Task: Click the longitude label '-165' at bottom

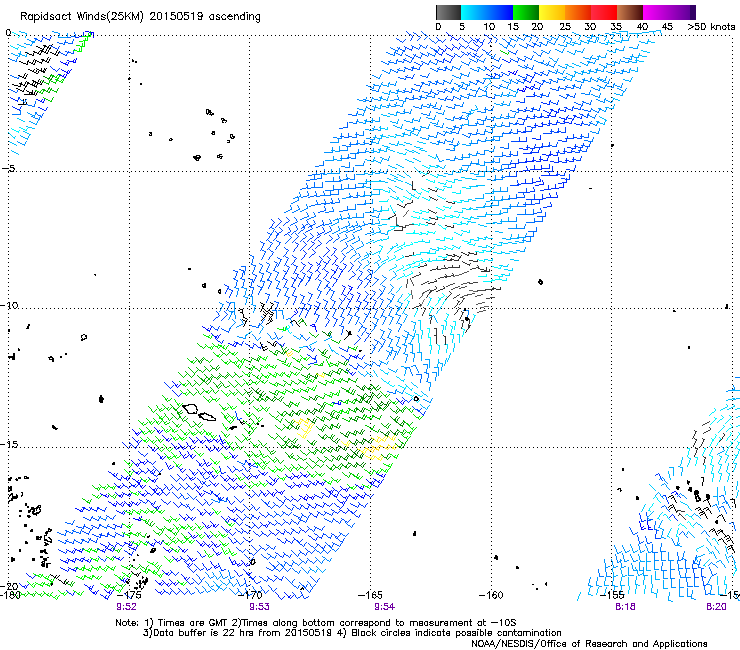Action: tap(370, 595)
